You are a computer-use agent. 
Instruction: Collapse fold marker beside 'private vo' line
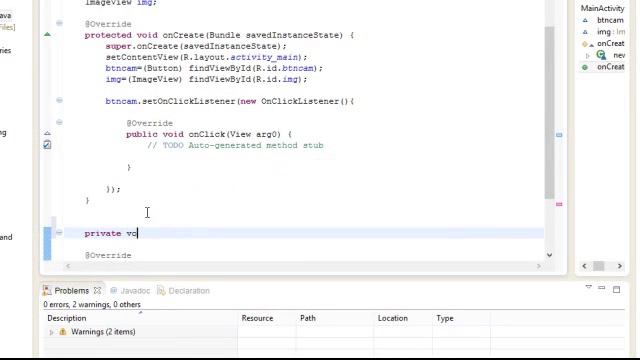pyautogui.click(x=60, y=233)
